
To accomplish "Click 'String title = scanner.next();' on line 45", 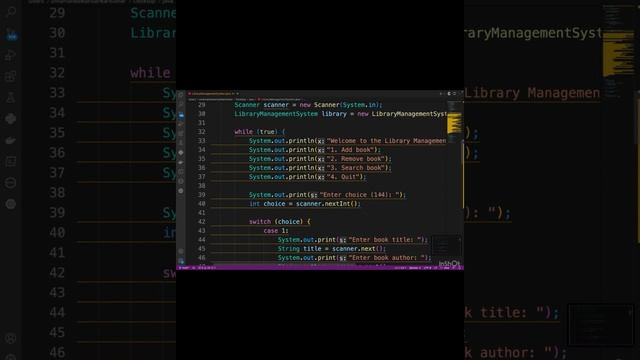I will click(331, 249).
